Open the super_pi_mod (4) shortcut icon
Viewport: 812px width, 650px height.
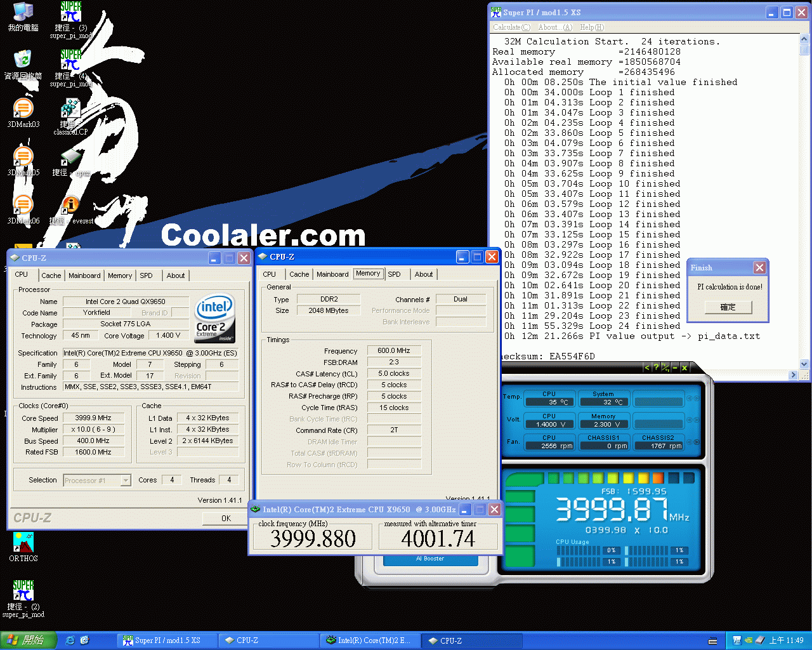click(x=70, y=69)
